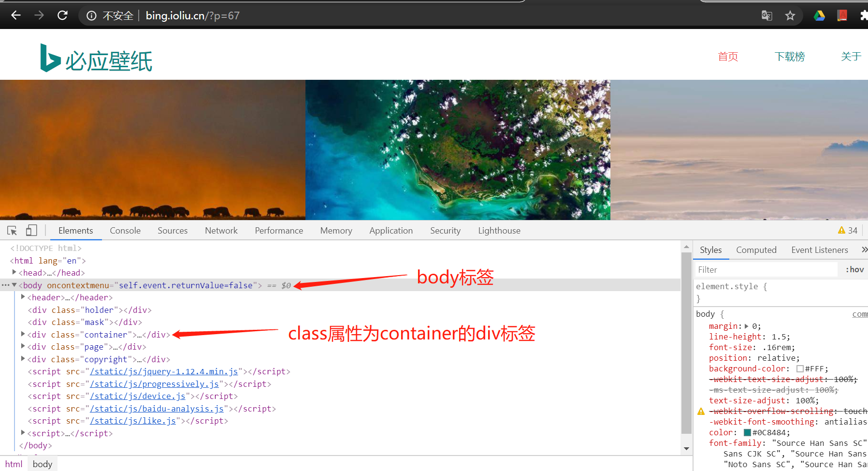Open the extensions puzzle icon
868x471 pixels.
864,16
